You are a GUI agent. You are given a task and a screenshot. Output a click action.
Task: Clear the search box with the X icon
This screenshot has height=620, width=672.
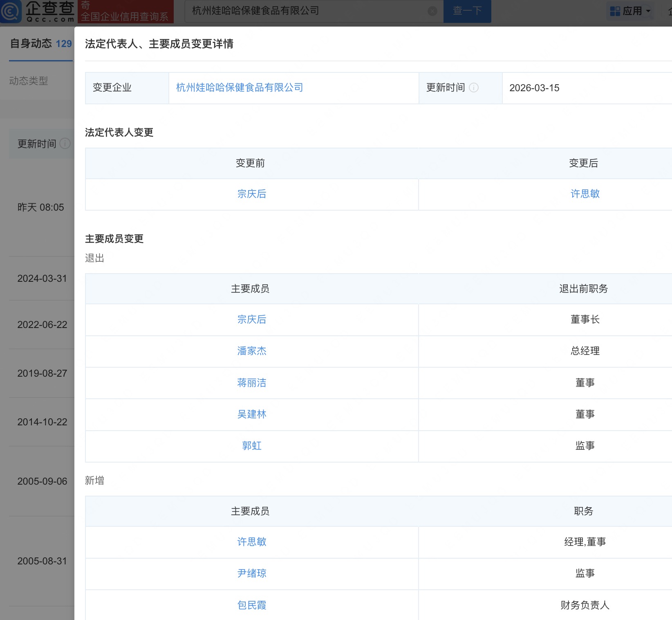432,11
